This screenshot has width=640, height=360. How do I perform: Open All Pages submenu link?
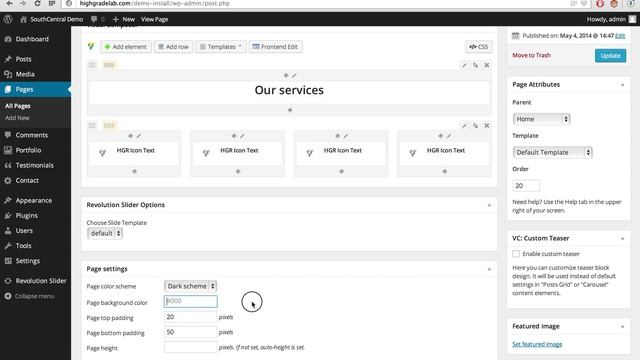(x=18, y=106)
